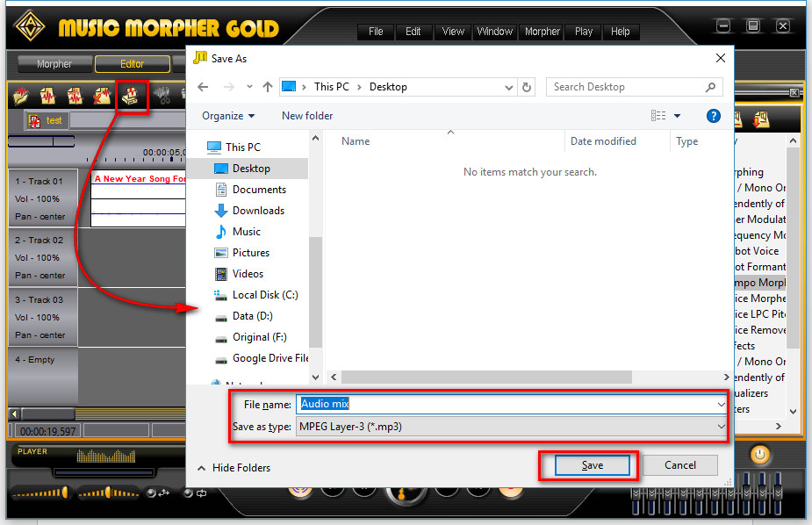Viewport: 812px width, 525px height.
Task: Open the view options dropdown arrow
Action: 677,116
